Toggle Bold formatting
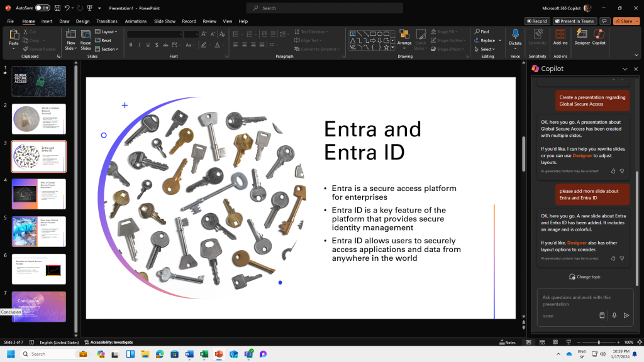The height and width of the screenshot is (362, 644). (131, 45)
